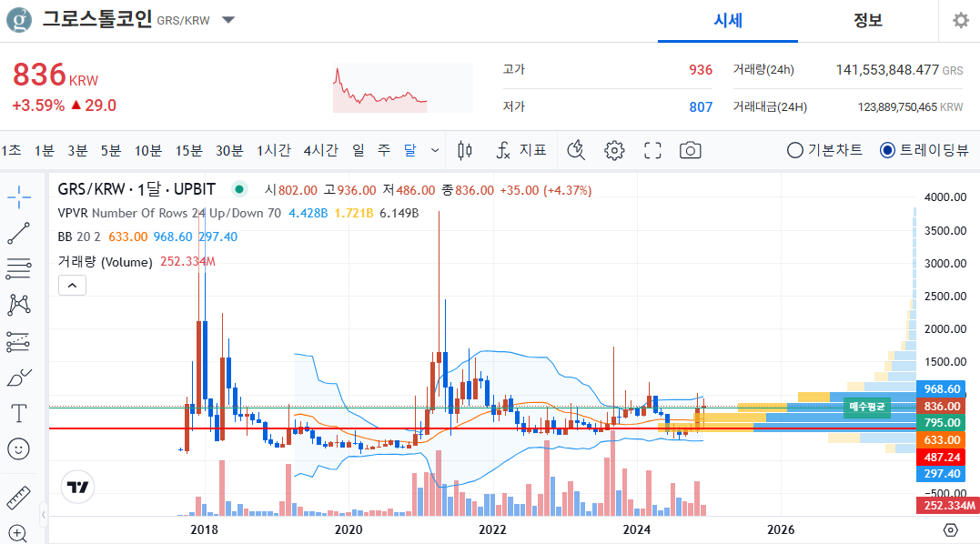980x544 pixels.
Task: Click the 297.40 blue price label
Action: (x=941, y=474)
